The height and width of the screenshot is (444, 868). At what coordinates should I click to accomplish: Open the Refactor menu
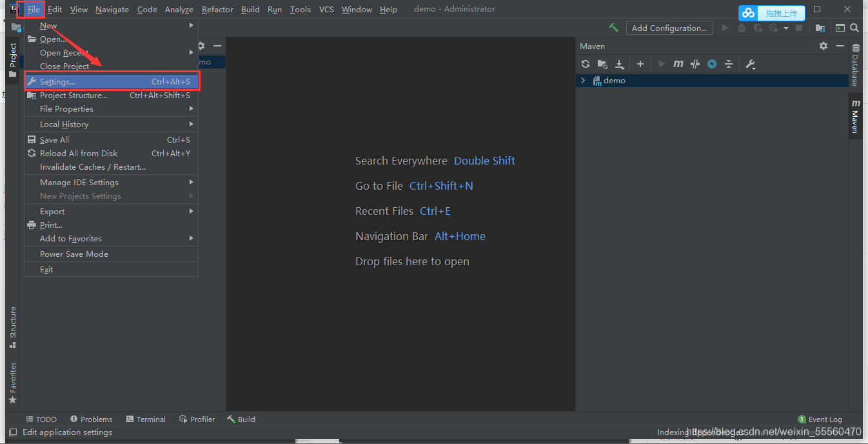pyautogui.click(x=217, y=9)
